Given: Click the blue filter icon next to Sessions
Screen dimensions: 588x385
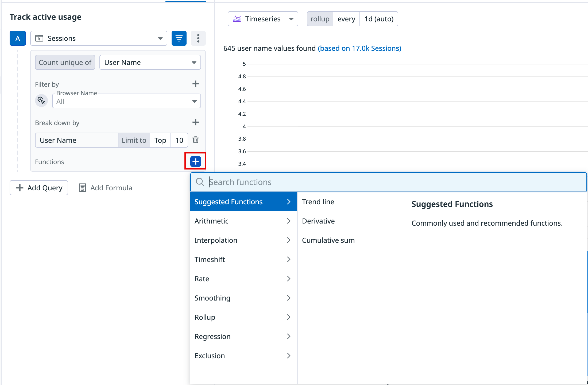Looking at the screenshot, I should 179,38.
